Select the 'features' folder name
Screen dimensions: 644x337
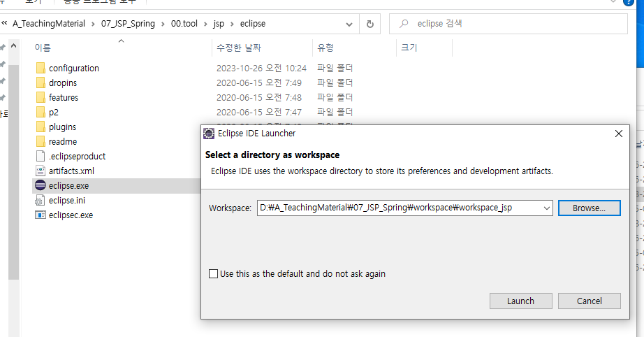[64, 98]
